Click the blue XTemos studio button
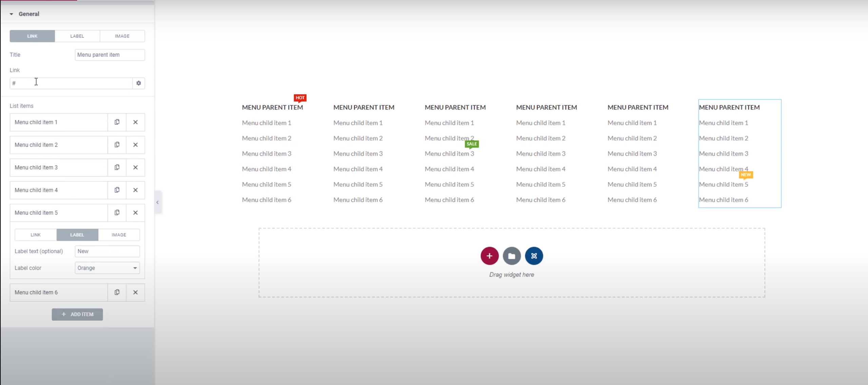The image size is (868, 385). coord(534,256)
